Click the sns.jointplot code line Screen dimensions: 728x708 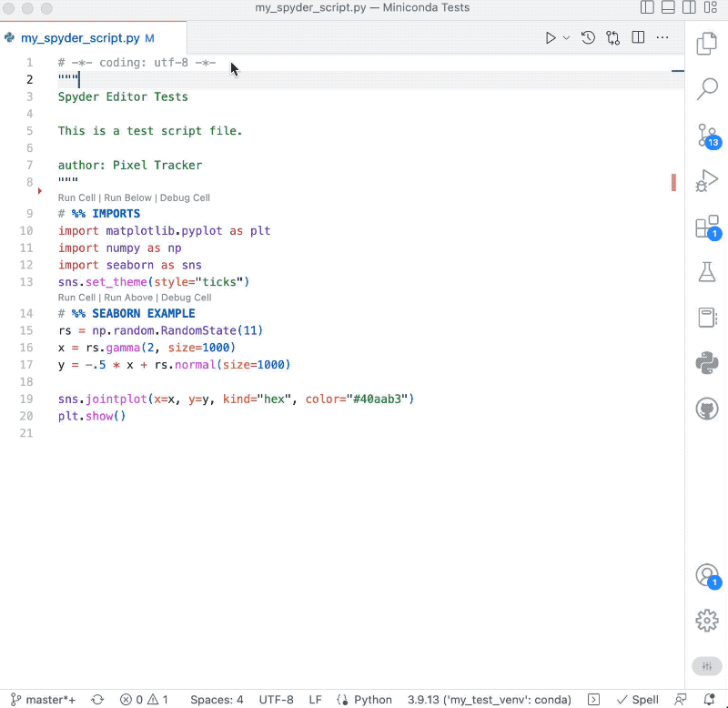(x=236, y=399)
